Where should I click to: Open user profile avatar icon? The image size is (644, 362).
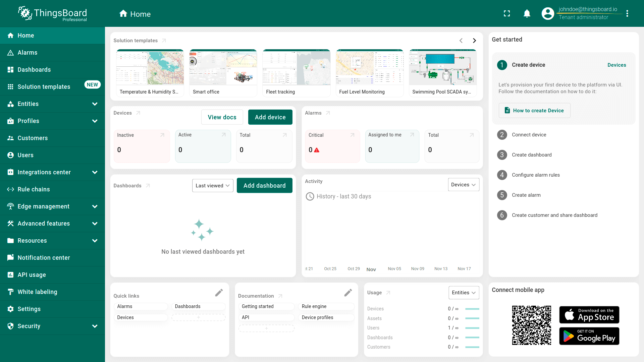point(547,14)
